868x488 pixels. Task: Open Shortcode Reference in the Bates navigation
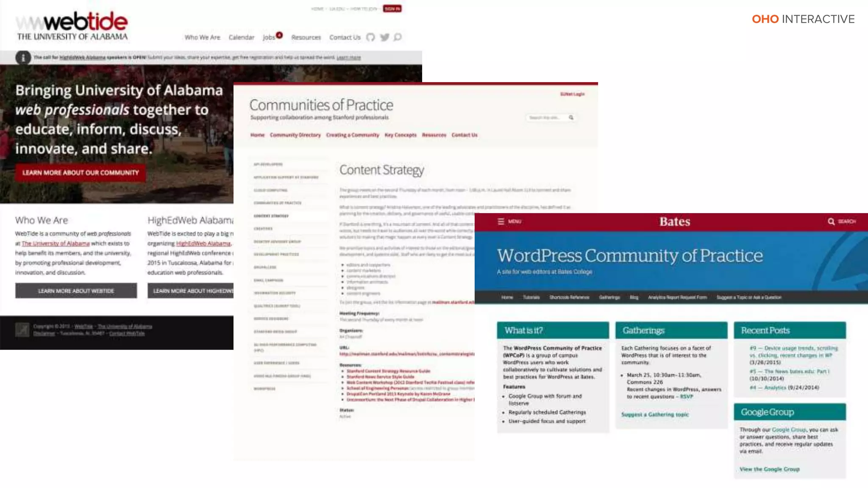pyautogui.click(x=569, y=297)
